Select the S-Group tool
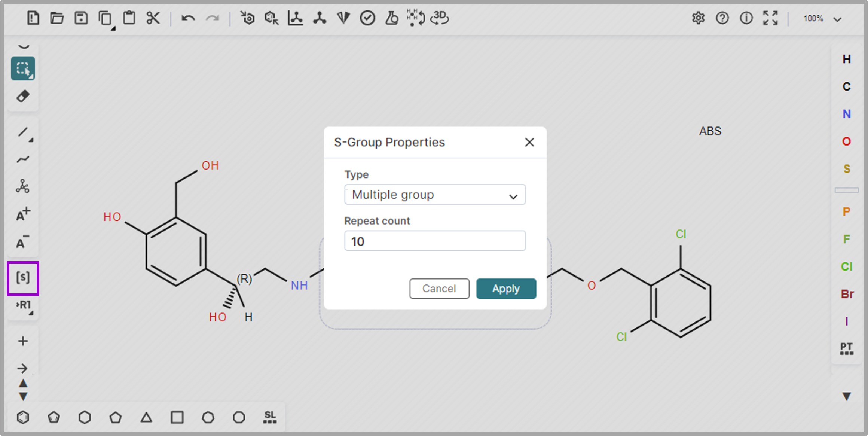 (x=23, y=278)
